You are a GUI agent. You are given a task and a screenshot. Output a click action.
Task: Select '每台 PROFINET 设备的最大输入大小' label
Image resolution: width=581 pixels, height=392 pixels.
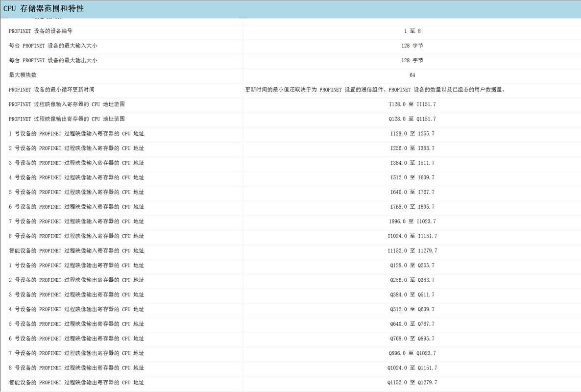53,46
